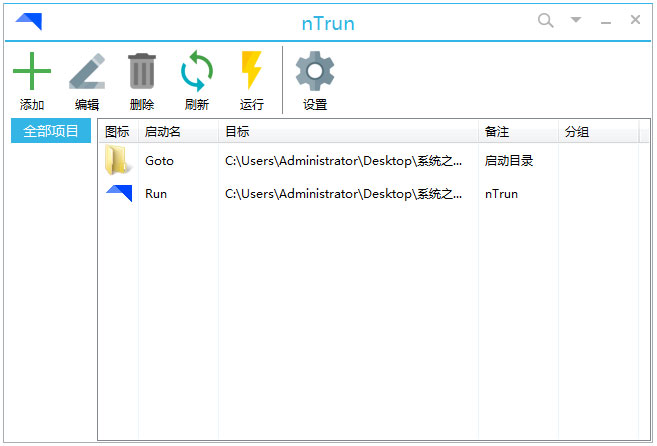Click the target path in Goto row
The width and height of the screenshot is (657, 446).
(344, 161)
